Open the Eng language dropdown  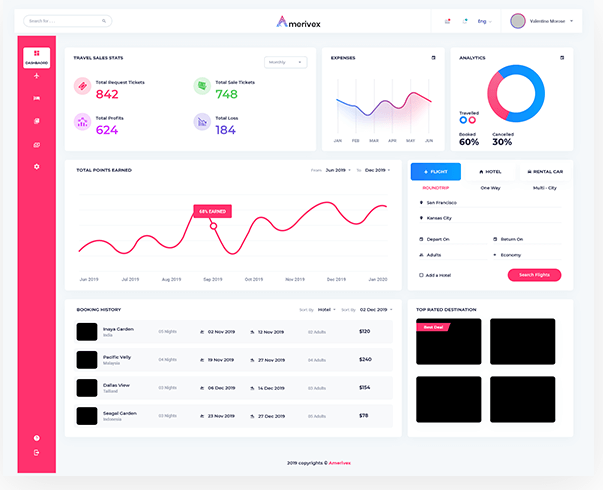pyautogui.click(x=485, y=21)
